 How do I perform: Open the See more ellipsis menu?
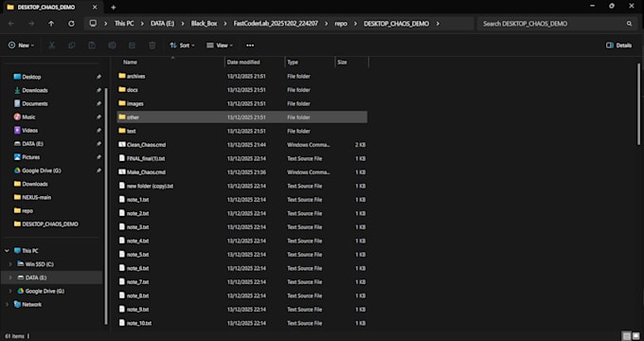(250, 45)
